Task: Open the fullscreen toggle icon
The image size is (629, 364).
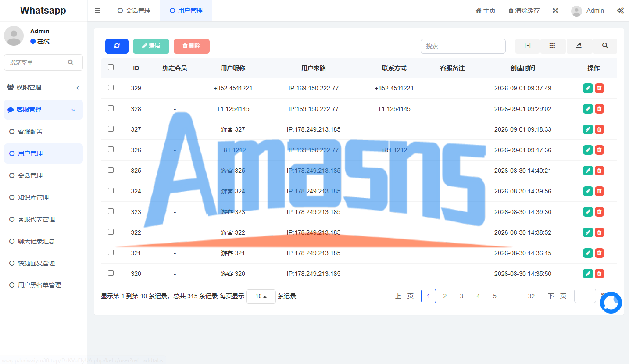Action: click(555, 11)
